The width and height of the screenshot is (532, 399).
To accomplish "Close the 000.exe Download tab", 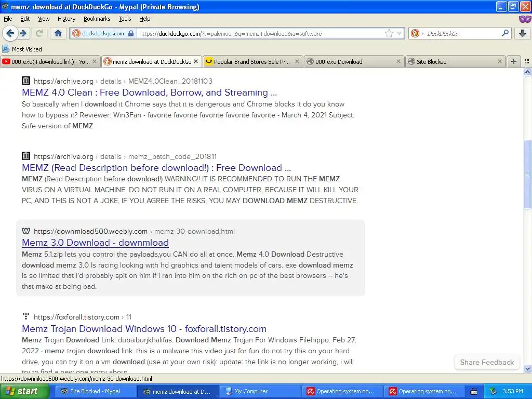I will 398,61.
